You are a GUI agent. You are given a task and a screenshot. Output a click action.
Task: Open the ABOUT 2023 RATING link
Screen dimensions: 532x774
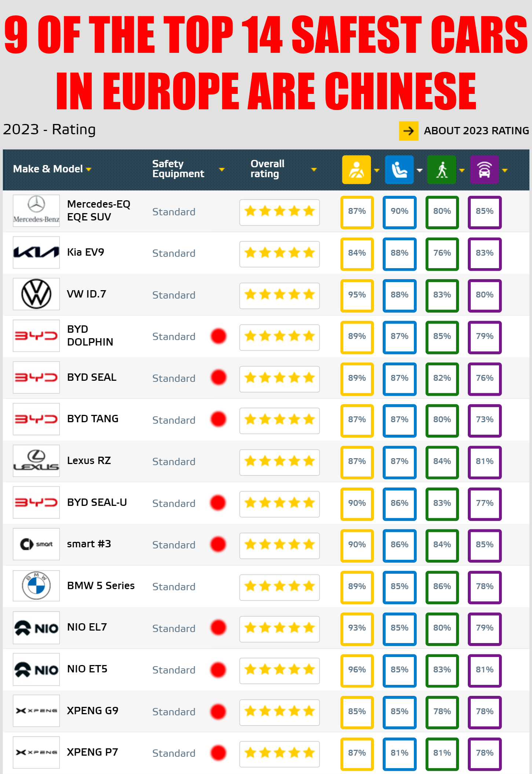(476, 131)
